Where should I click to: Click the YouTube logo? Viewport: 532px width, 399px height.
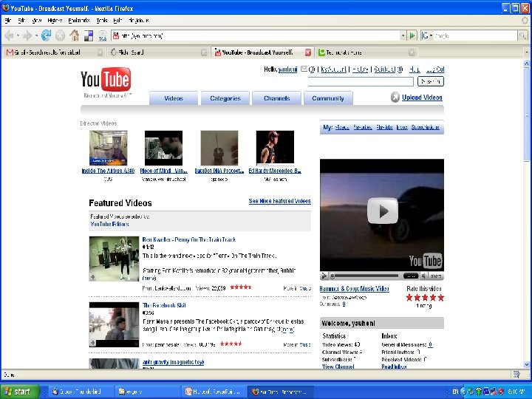106,80
